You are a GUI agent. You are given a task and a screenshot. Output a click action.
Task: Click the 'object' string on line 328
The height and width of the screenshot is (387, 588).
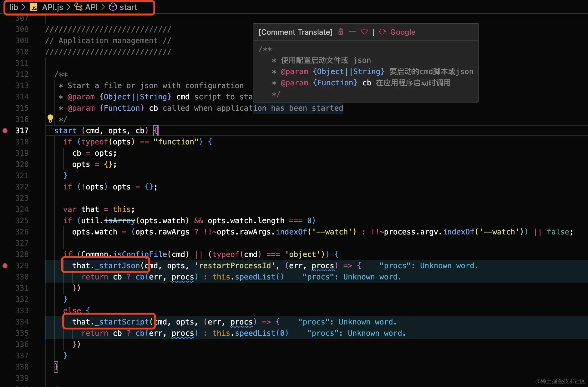point(303,254)
